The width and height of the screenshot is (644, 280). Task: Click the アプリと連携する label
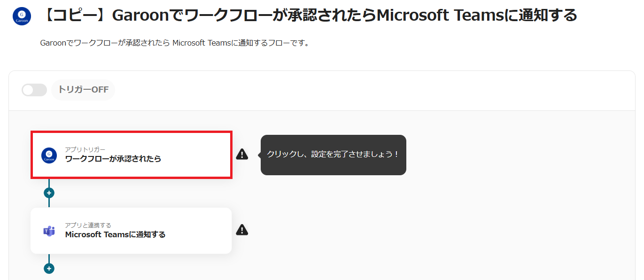[88, 225]
